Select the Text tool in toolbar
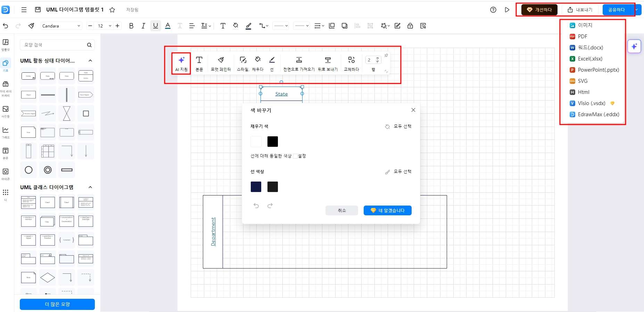The image size is (644, 312). tap(223, 26)
